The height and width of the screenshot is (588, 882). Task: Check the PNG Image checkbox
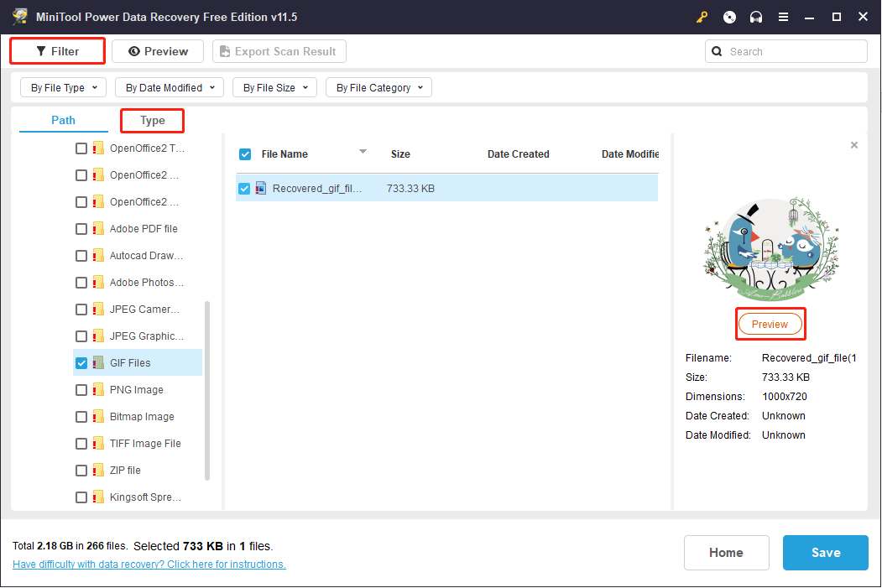tap(81, 390)
